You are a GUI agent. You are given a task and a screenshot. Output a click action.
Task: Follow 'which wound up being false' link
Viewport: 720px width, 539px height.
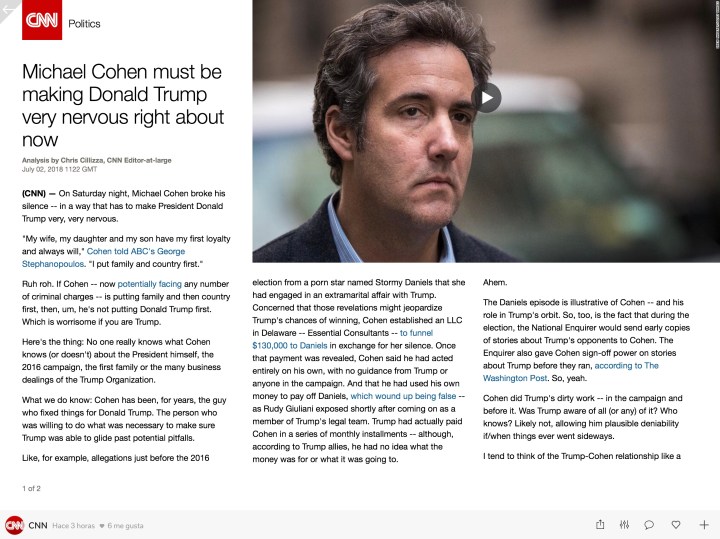[403, 396]
